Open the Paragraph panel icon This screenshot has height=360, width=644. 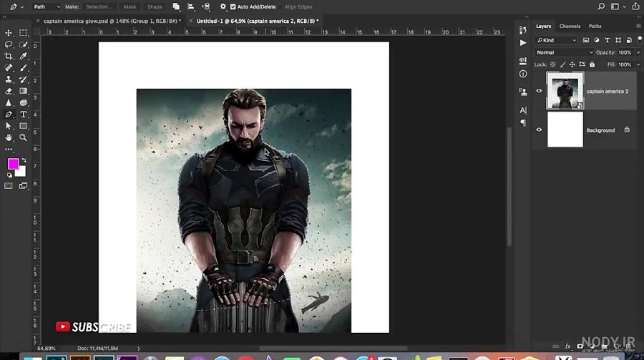click(x=523, y=123)
